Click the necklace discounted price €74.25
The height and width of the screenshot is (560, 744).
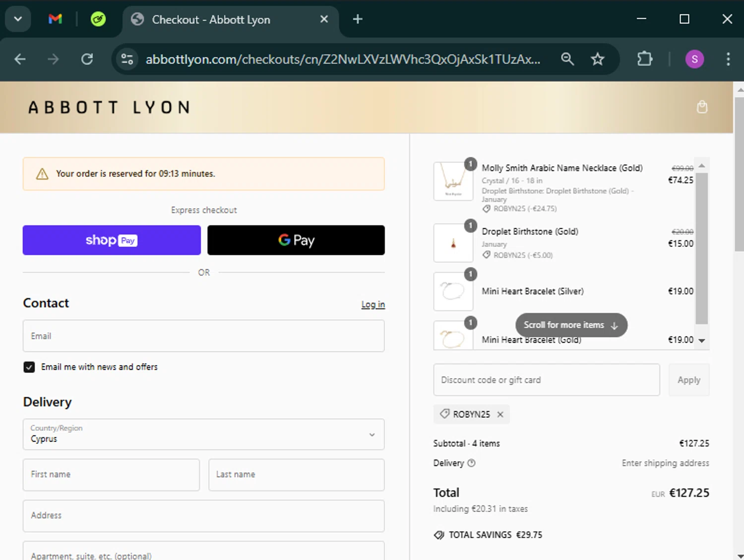(x=681, y=180)
